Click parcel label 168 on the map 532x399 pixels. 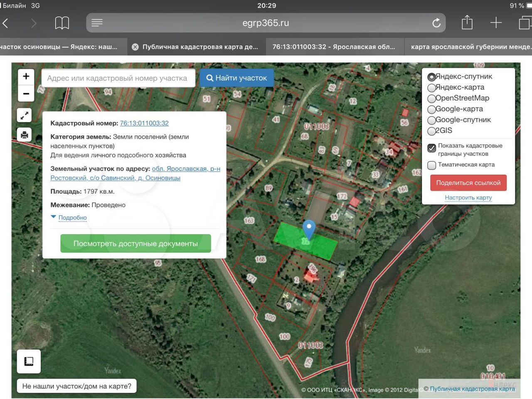[260, 259]
